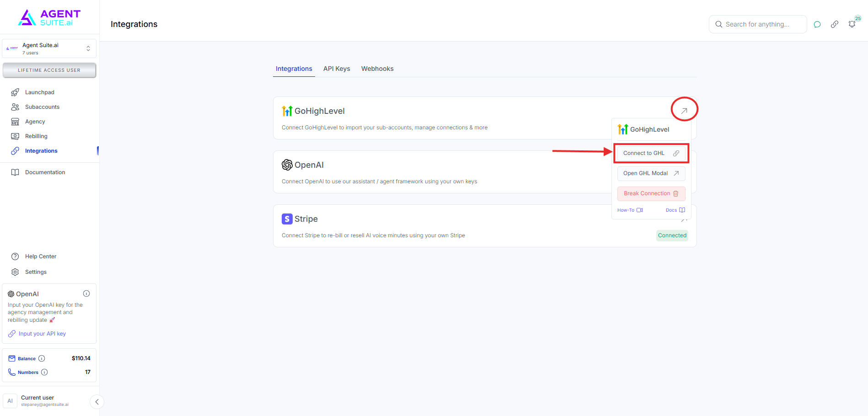Click the stepaney@agentsuite.ai email text
The image size is (868, 416).
[45, 405]
